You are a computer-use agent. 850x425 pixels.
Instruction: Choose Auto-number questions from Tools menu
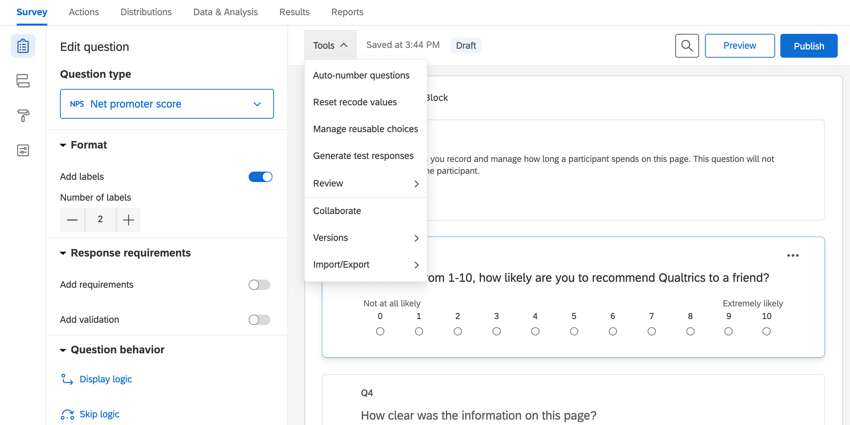(x=366, y=75)
